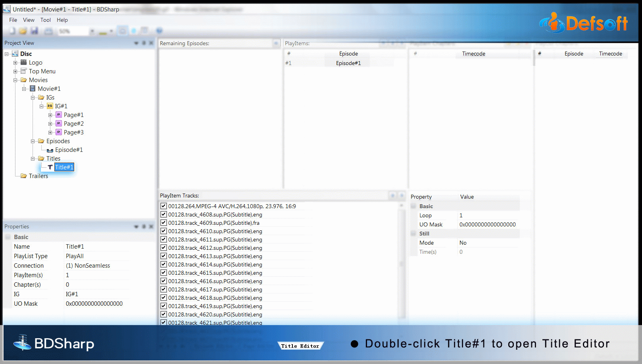Open the File menu
This screenshot has height=364, width=642.
pyautogui.click(x=13, y=20)
